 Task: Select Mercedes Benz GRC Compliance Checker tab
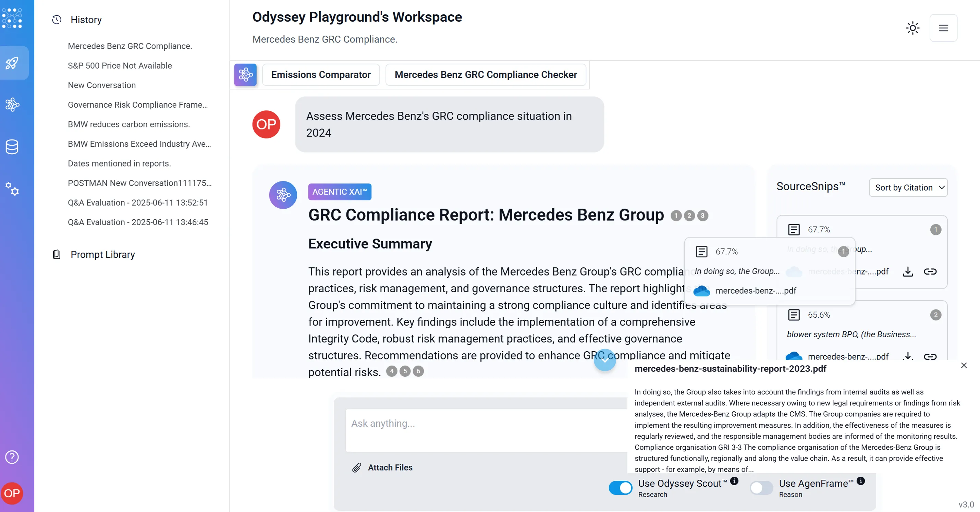pos(486,75)
